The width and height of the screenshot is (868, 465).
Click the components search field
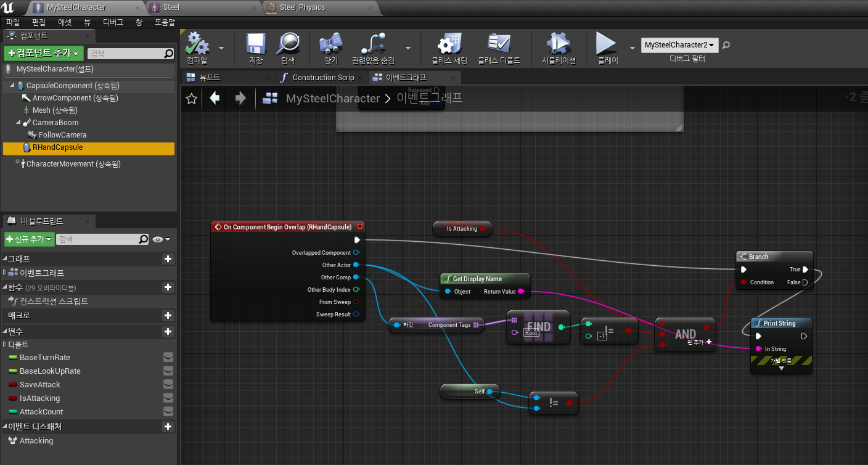[125, 54]
